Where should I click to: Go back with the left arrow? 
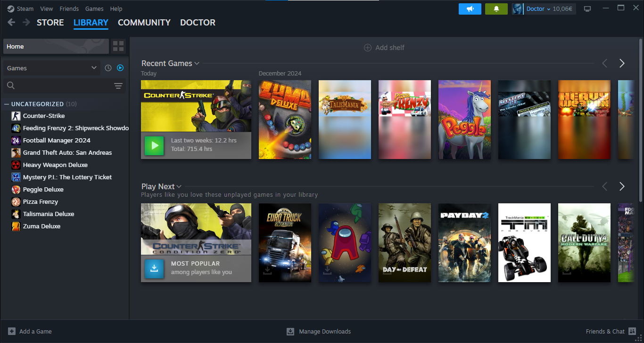tap(11, 22)
